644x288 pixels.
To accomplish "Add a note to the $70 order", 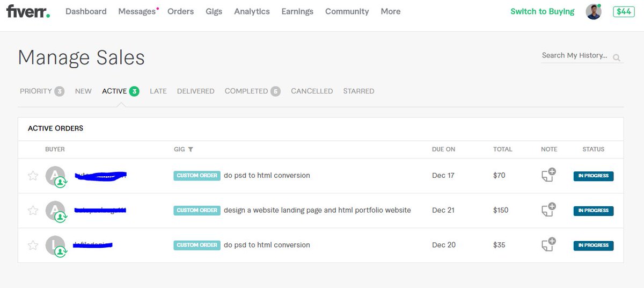I will tap(548, 175).
